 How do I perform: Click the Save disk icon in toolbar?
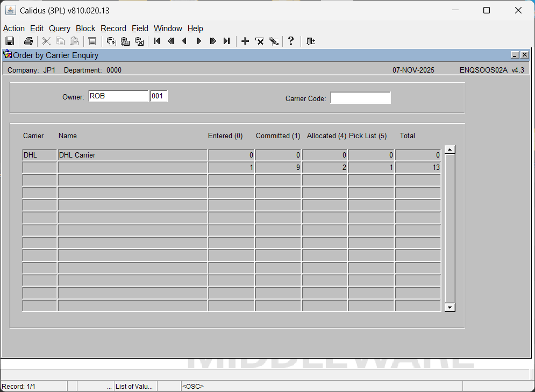pyautogui.click(x=9, y=41)
